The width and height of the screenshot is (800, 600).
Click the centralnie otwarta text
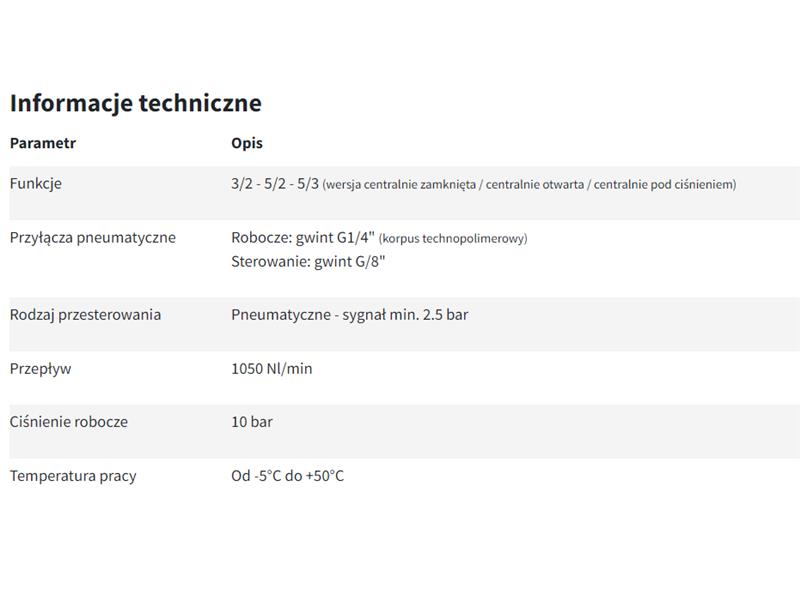tap(535, 185)
